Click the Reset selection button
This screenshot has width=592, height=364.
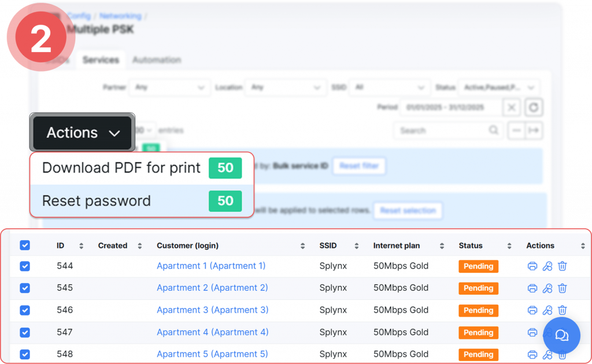(x=408, y=210)
